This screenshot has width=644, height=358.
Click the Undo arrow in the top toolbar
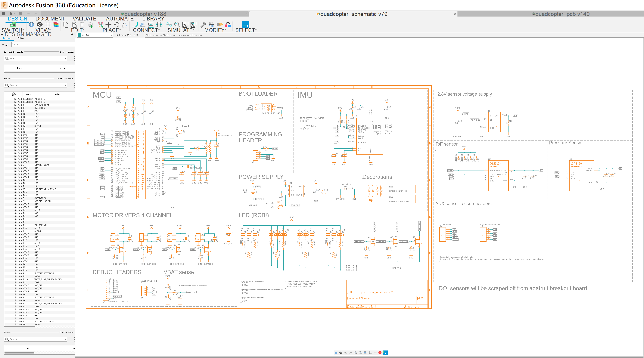coord(28,14)
